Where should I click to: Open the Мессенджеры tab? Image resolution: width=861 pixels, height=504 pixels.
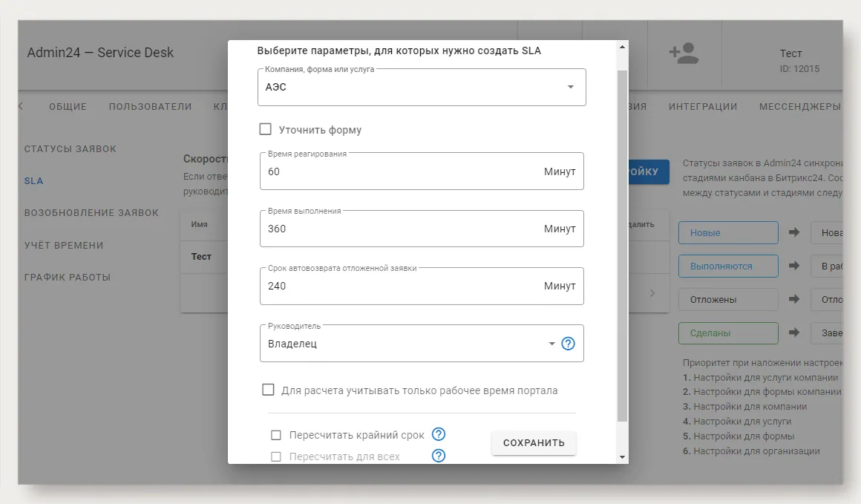(800, 106)
